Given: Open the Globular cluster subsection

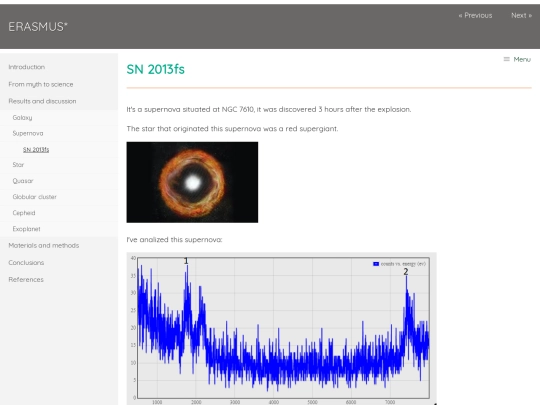Looking at the screenshot, I should (34, 197).
